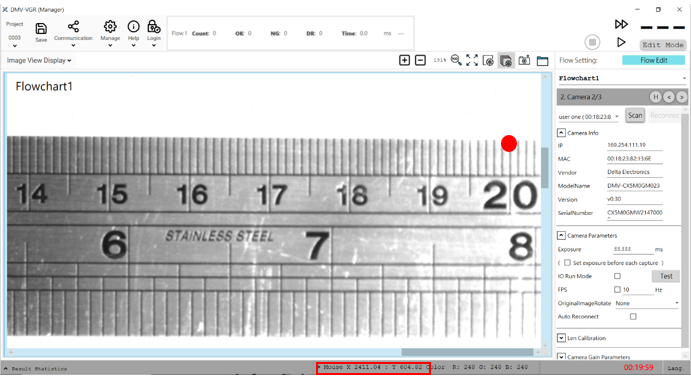Click the Exposure value field
The image size is (691, 377).
tap(633, 249)
